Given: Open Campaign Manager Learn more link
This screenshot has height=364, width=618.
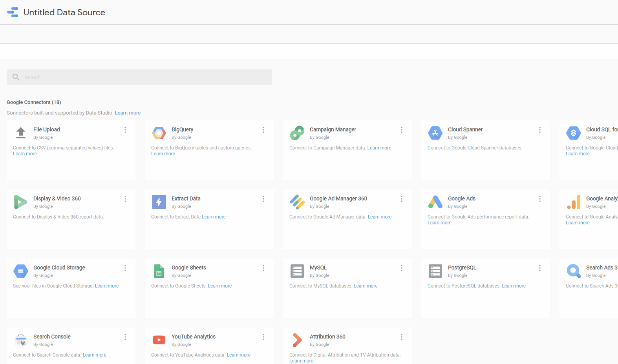Looking at the screenshot, I should point(379,148).
